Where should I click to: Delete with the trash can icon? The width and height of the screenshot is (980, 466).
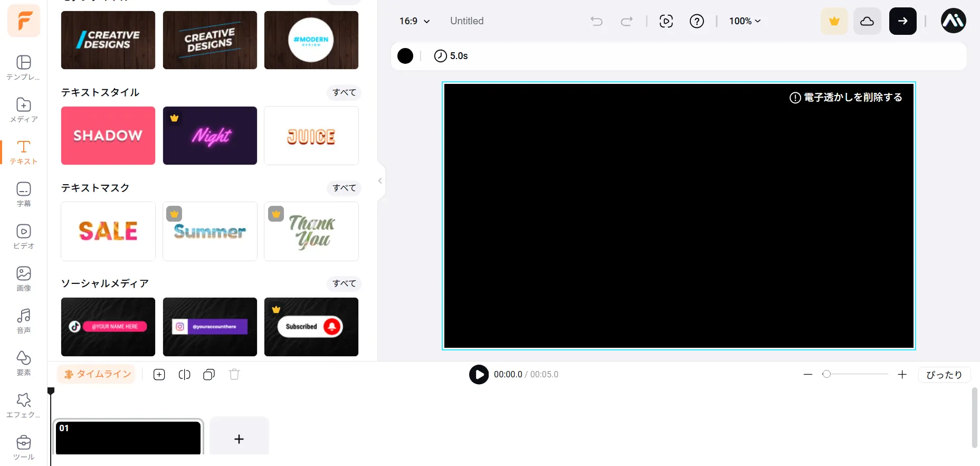pyautogui.click(x=234, y=375)
